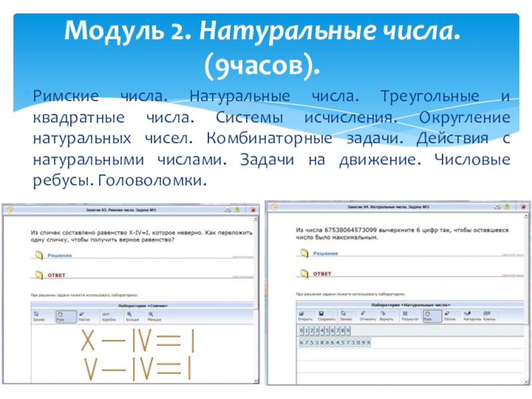The image size is (532, 399).
Task: Click logo icon in Натуральные числа title bar
Action: (x=275, y=207)
